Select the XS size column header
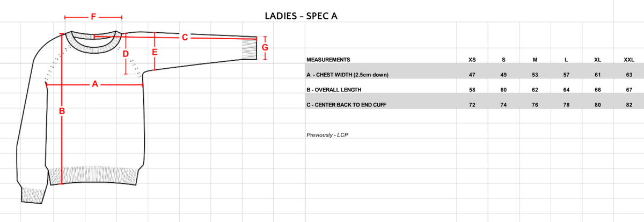This screenshot has height=222, width=644. 472,60
